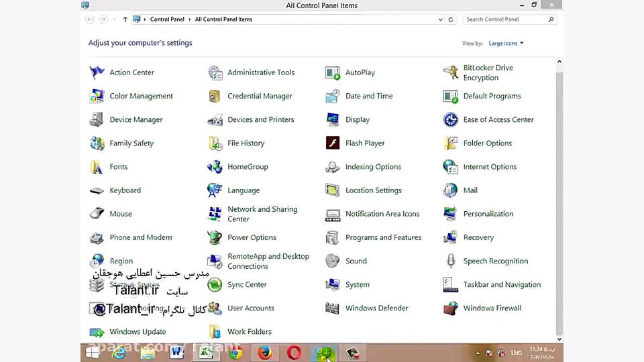Screen dimensions: 644x362
Task: Go up one folder level
Action: (x=125, y=19)
